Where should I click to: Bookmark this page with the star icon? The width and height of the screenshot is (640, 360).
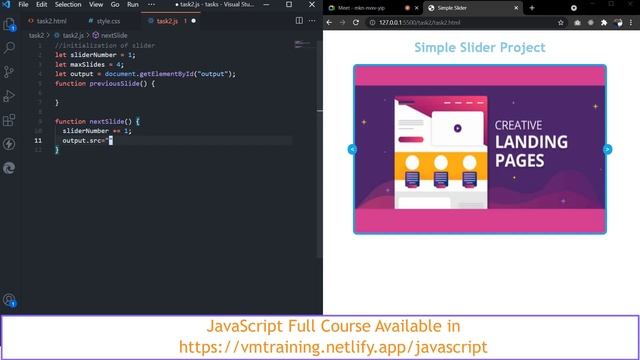pyautogui.click(x=561, y=23)
